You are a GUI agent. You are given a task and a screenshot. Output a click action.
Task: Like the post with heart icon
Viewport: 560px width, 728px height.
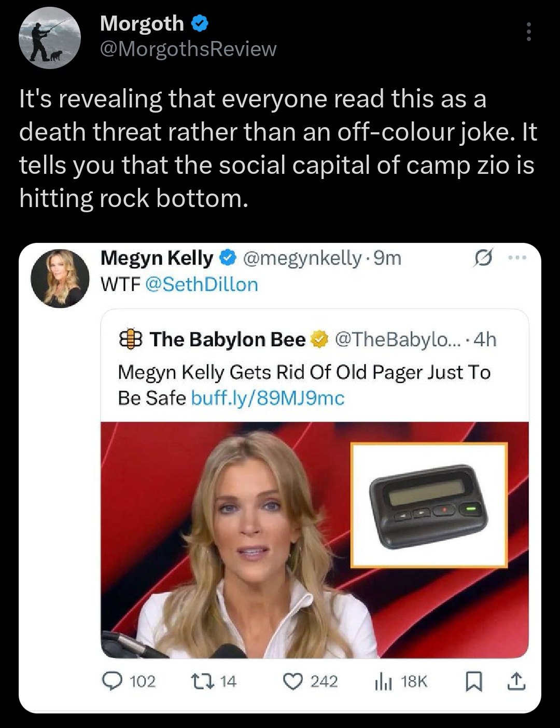[293, 681]
